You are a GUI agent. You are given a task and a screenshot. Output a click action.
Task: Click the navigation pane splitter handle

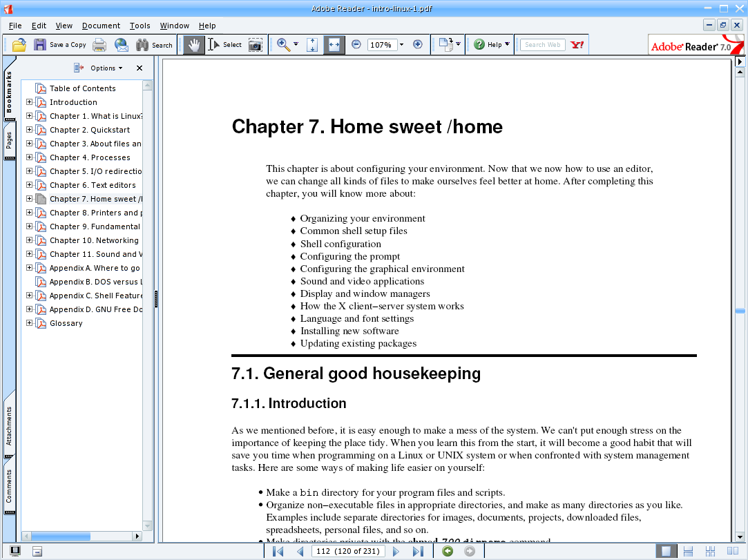click(156, 299)
